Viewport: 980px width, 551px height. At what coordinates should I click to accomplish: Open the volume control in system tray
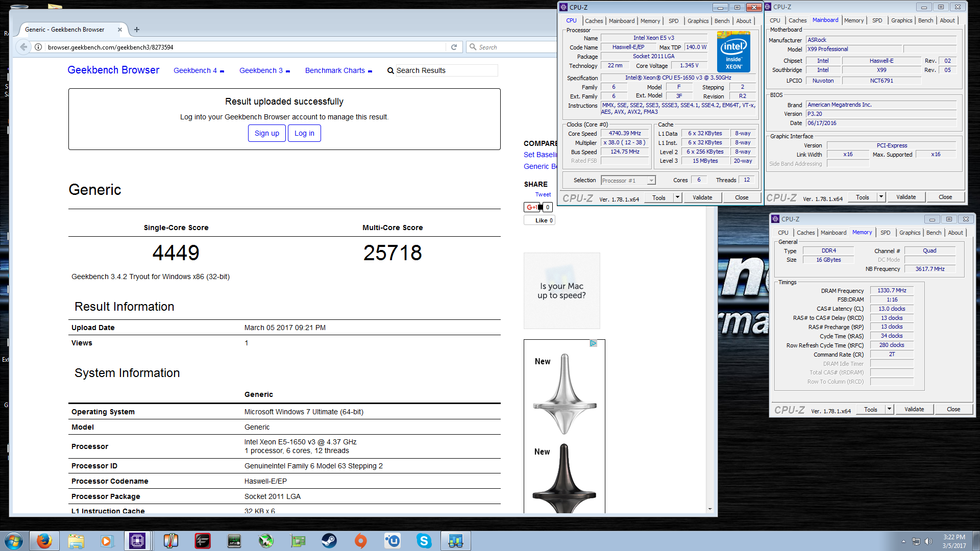point(928,541)
